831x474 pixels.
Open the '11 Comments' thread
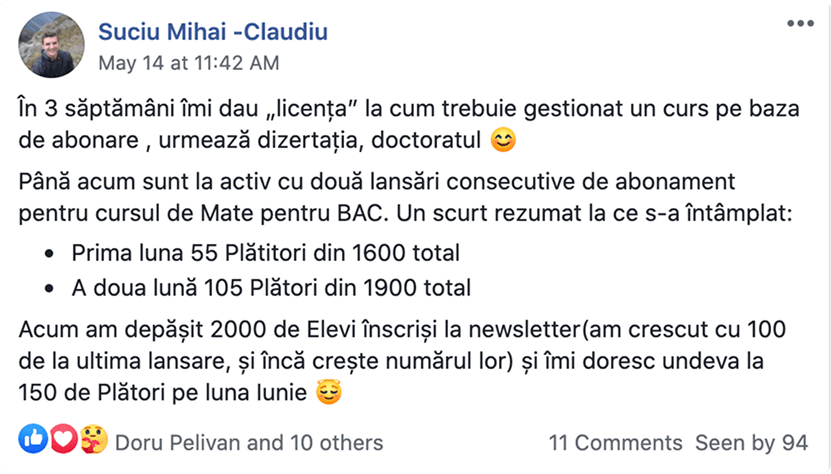(x=615, y=443)
